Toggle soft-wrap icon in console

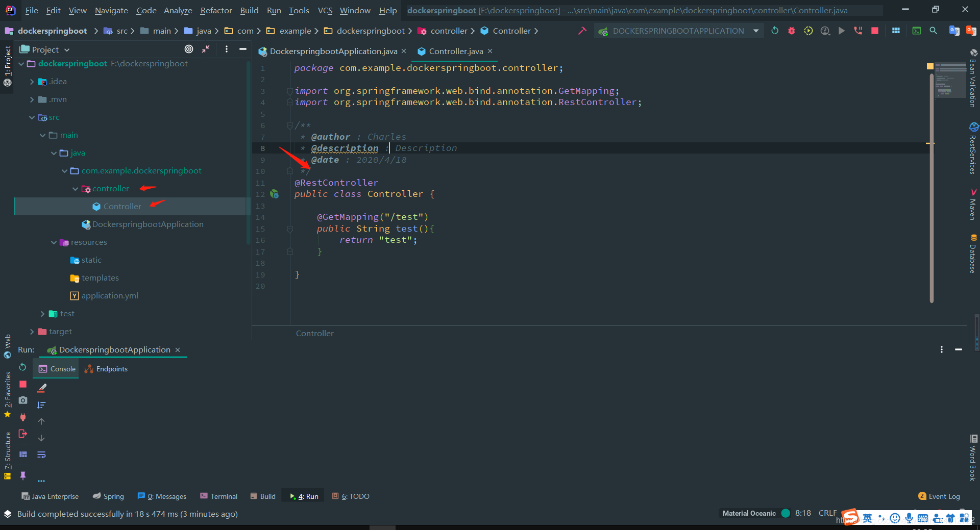41,455
